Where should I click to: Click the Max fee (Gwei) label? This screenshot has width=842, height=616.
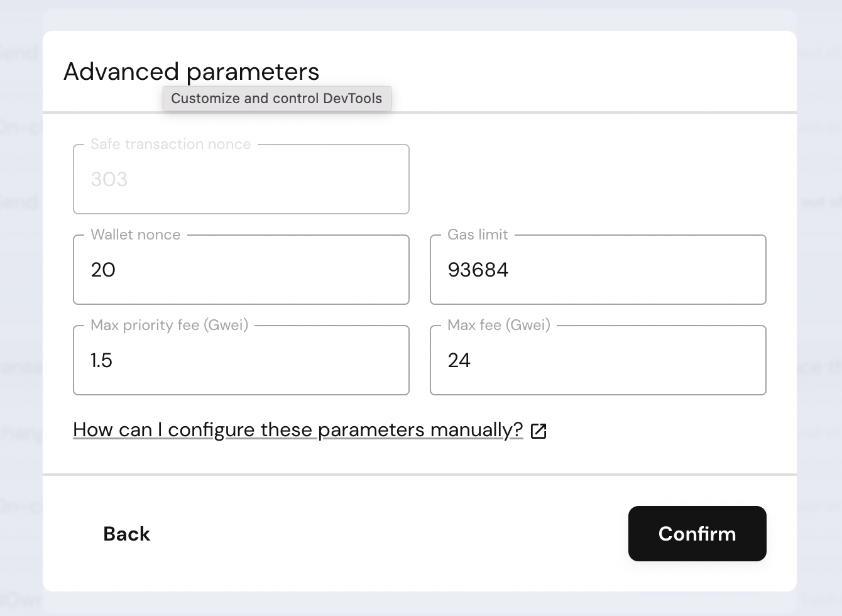click(x=498, y=325)
